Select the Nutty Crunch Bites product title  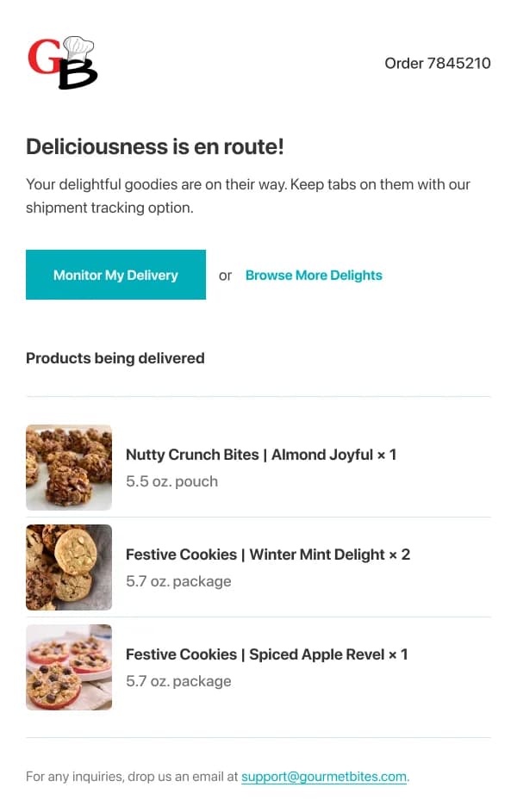pyautogui.click(x=261, y=455)
